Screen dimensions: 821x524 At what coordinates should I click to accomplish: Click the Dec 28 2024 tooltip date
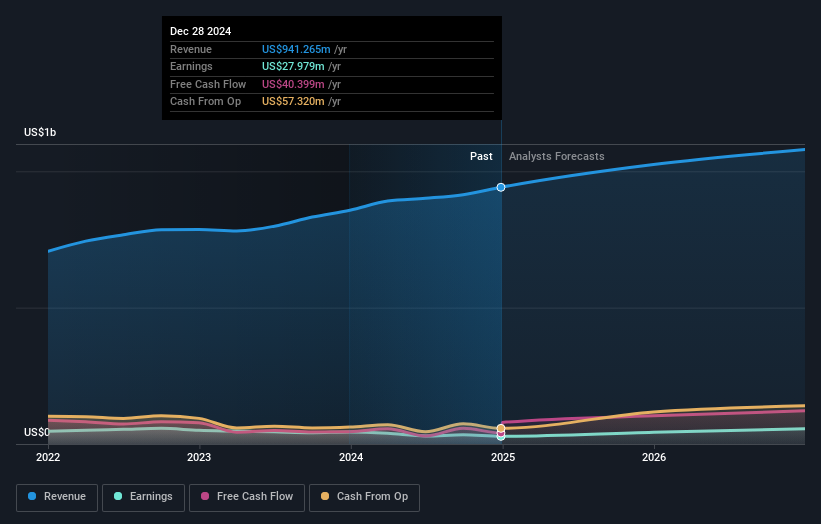click(x=201, y=31)
